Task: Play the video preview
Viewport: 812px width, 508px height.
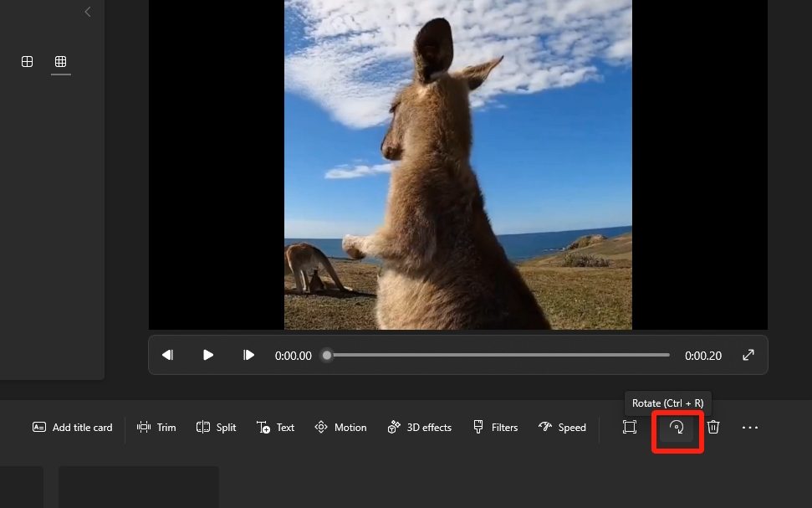Action: tap(207, 355)
